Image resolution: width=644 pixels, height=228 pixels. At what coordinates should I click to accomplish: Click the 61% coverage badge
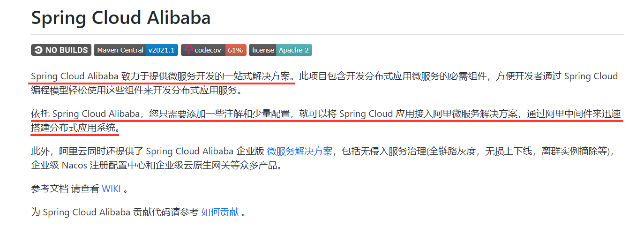[x=236, y=50]
